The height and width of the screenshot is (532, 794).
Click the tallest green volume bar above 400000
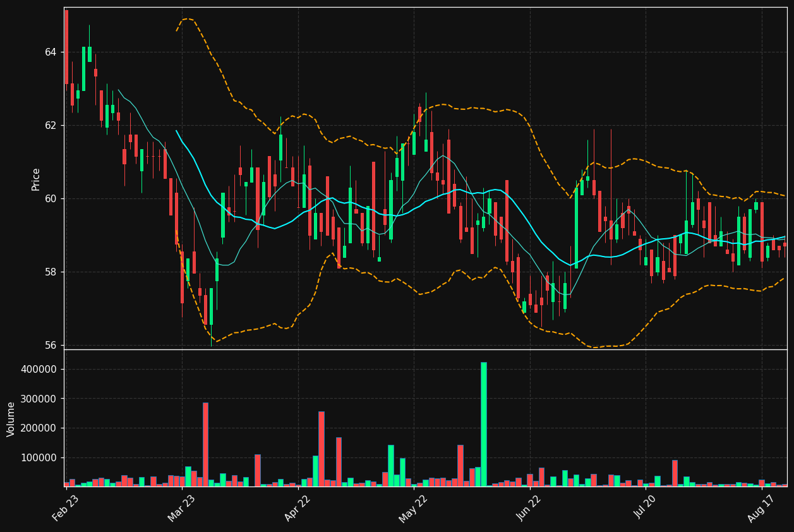484,424
